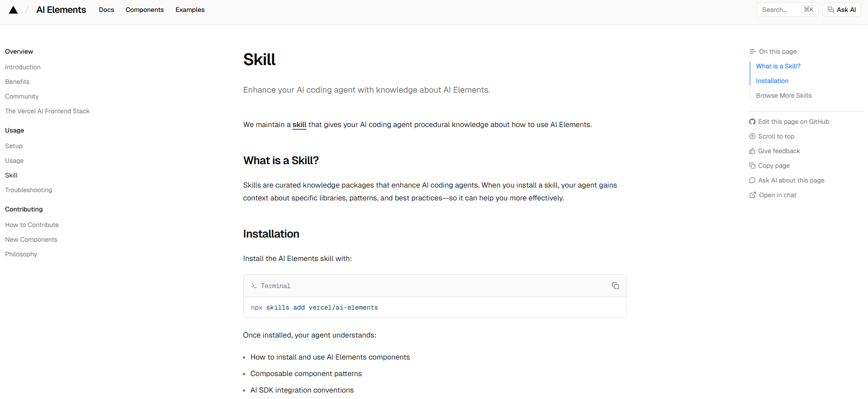Go to What is a Skill? anchor
The width and height of the screenshot is (868, 399).
pos(778,66)
